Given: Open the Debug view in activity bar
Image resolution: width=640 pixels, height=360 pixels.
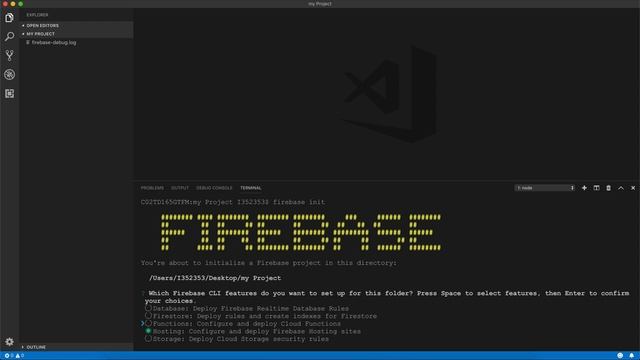Looking at the screenshot, I should pos(9,74).
